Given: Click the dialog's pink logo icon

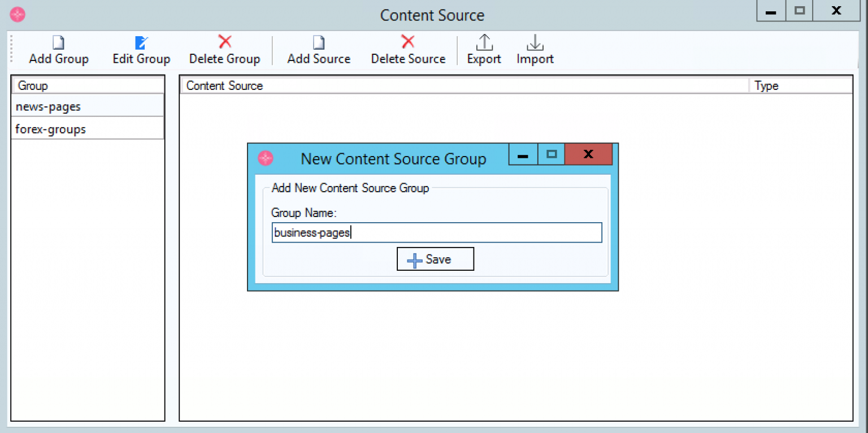Looking at the screenshot, I should (266, 159).
